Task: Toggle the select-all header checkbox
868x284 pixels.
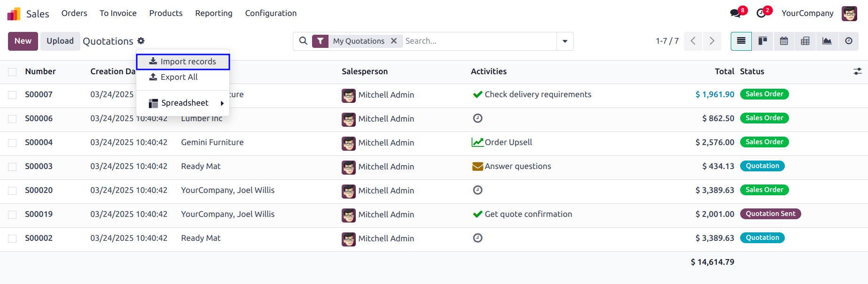Action: [12, 72]
